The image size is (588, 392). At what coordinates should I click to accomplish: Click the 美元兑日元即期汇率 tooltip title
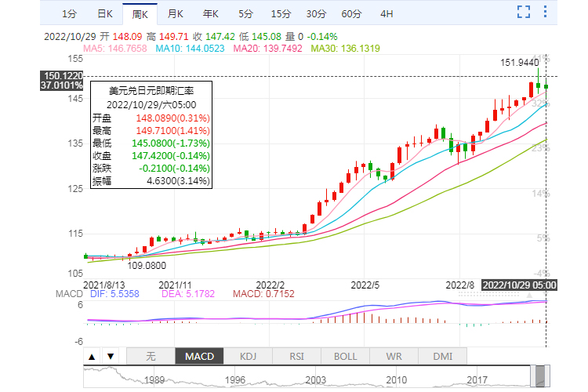click(151, 91)
